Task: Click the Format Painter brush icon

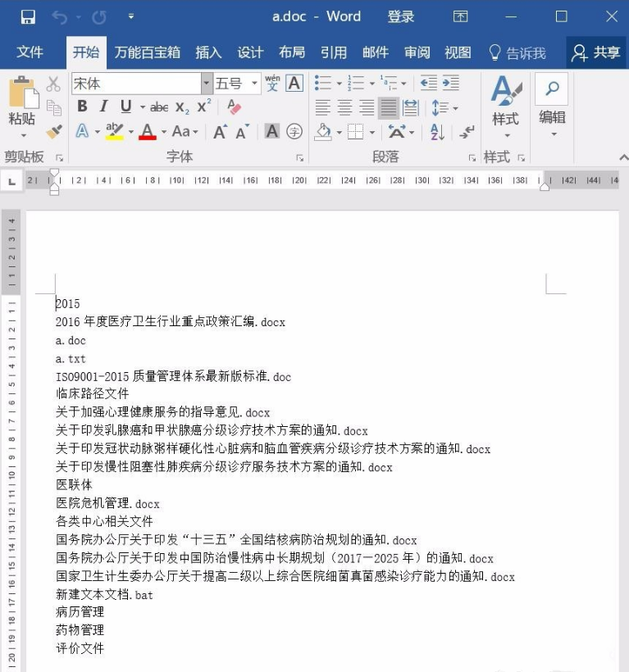Action: click(x=54, y=132)
